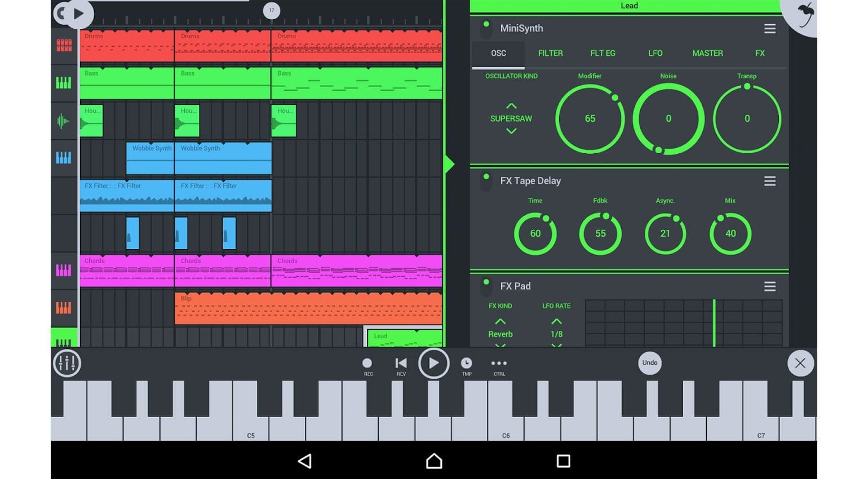Open the mixer icon at bottom left
Image resolution: width=868 pixels, height=479 pixels.
[x=67, y=363]
